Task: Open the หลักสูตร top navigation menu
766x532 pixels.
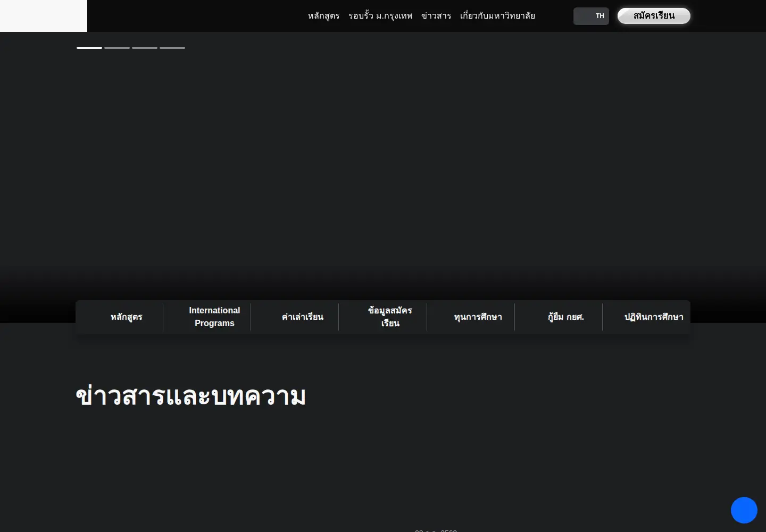Action: (323, 16)
